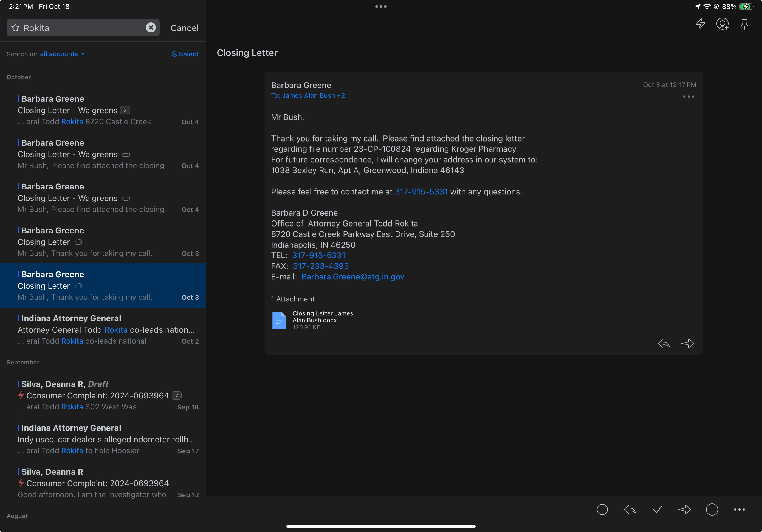The width and height of the screenshot is (762, 532).
Task: Reply using bottom toolbar reply arrow
Action: click(x=630, y=509)
